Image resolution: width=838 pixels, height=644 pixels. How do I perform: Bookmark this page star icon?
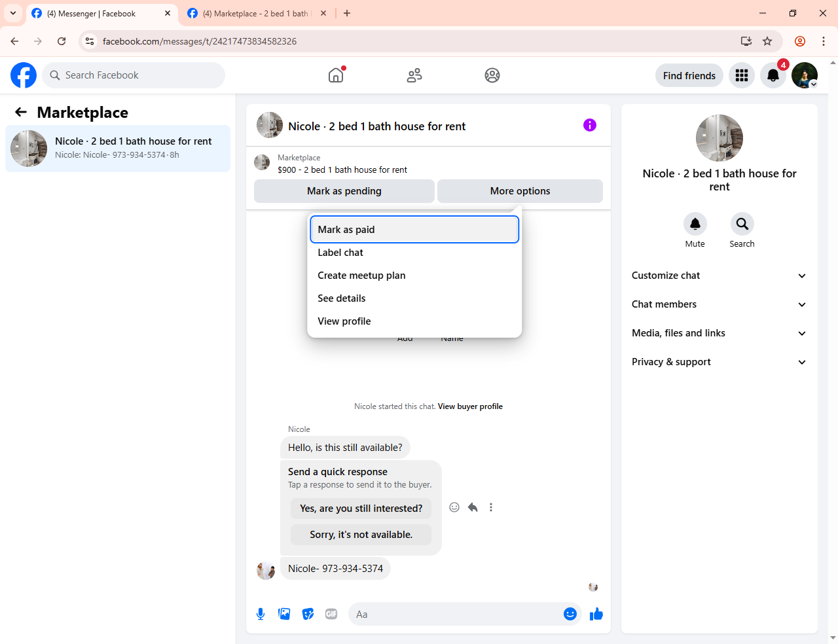[x=767, y=41]
